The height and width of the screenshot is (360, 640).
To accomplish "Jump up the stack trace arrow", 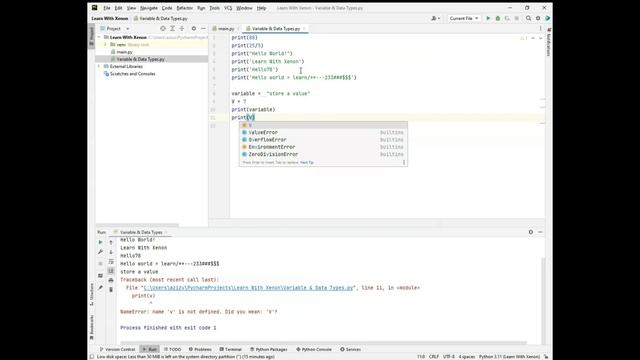I will [x=111, y=242].
